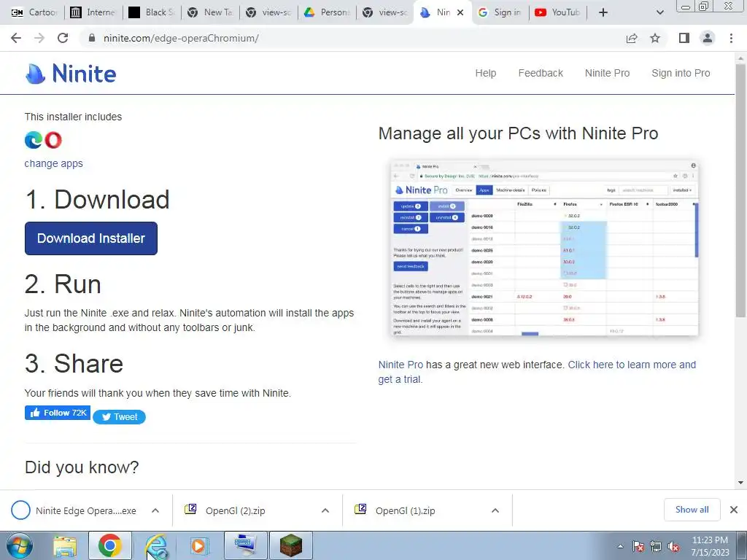Click the Download Installer button

click(x=91, y=238)
